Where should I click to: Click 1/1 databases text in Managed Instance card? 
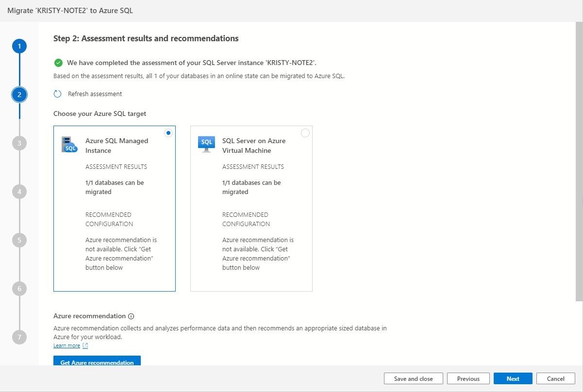(115, 187)
